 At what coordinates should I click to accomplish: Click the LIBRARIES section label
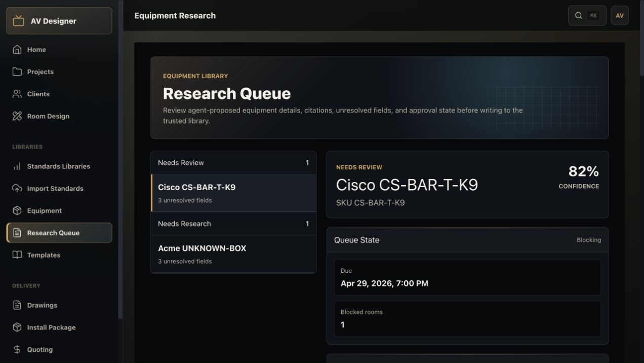coord(27,147)
